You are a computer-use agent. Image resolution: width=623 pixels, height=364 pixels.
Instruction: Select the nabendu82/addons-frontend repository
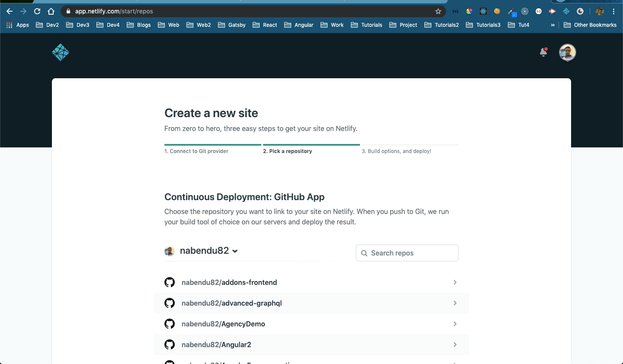[229, 282]
